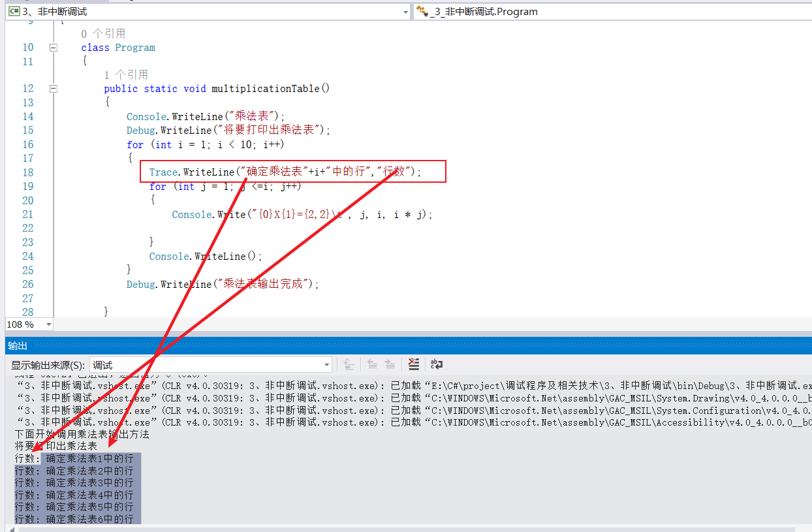Click Console.WriteLine() on line 24
Image resolution: width=812 pixels, height=532 pixels.
206,257
